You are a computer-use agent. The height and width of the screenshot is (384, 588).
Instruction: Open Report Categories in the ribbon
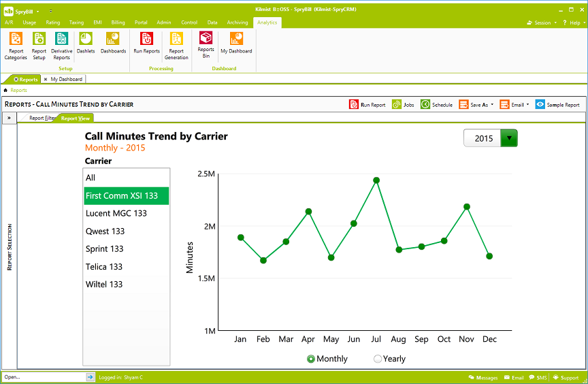tap(16, 46)
